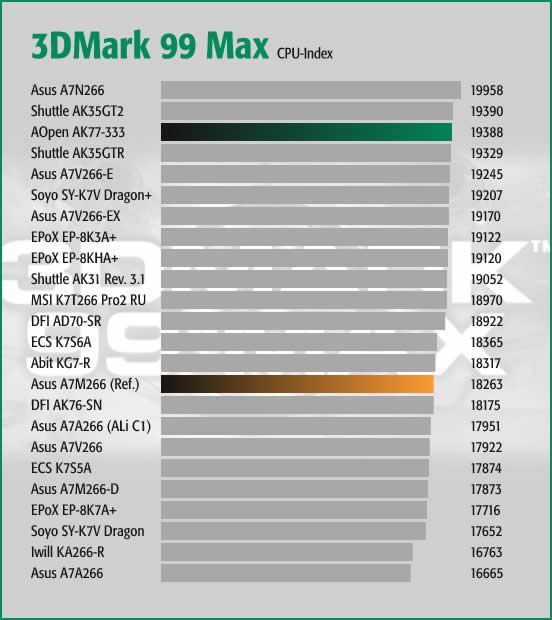
Task: Select the Asus A7N266 label
Action: pyautogui.click(x=68, y=90)
